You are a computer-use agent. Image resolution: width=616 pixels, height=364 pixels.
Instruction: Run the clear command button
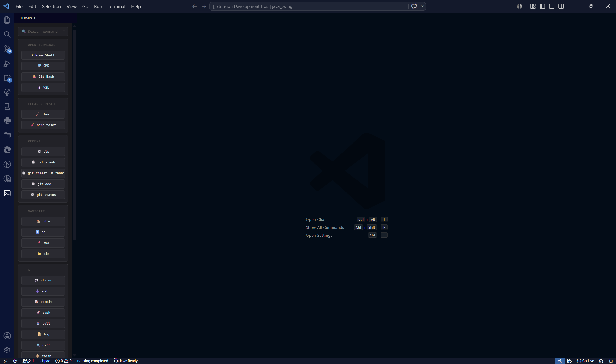click(x=43, y=114)
